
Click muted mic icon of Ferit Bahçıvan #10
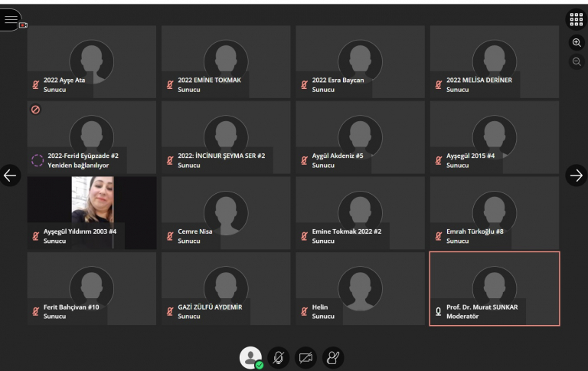coord(36,312)
